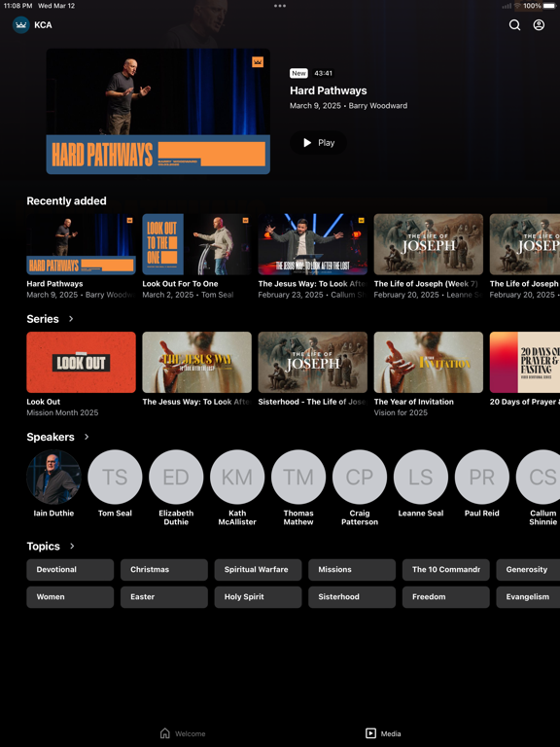
Task: Open The Year of Invitation series
Action: (428, 363)
